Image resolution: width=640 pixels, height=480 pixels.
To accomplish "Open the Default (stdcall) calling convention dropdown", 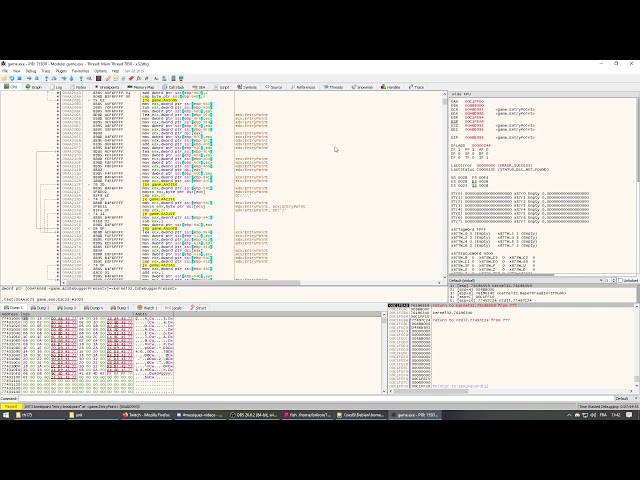I will pos(526,281).
